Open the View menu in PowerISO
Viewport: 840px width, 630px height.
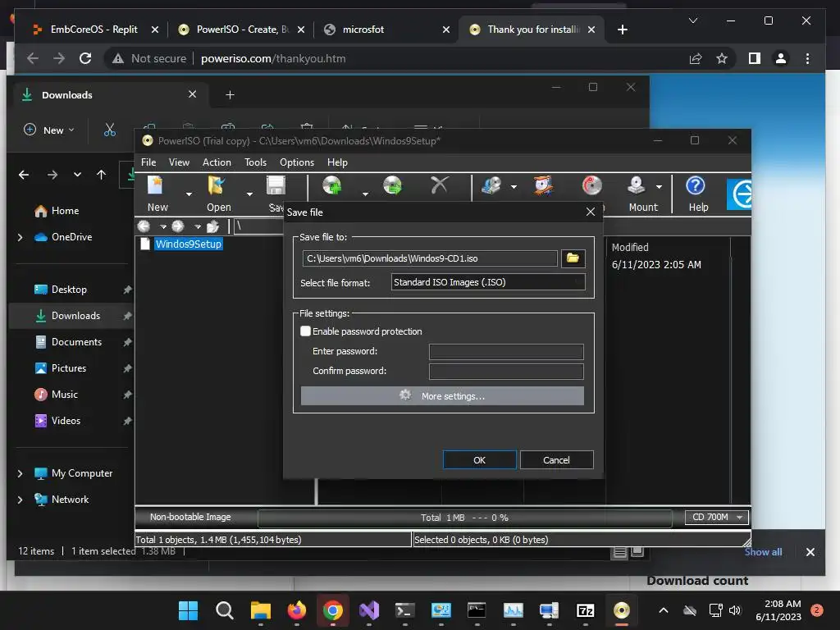click(179, 162)
